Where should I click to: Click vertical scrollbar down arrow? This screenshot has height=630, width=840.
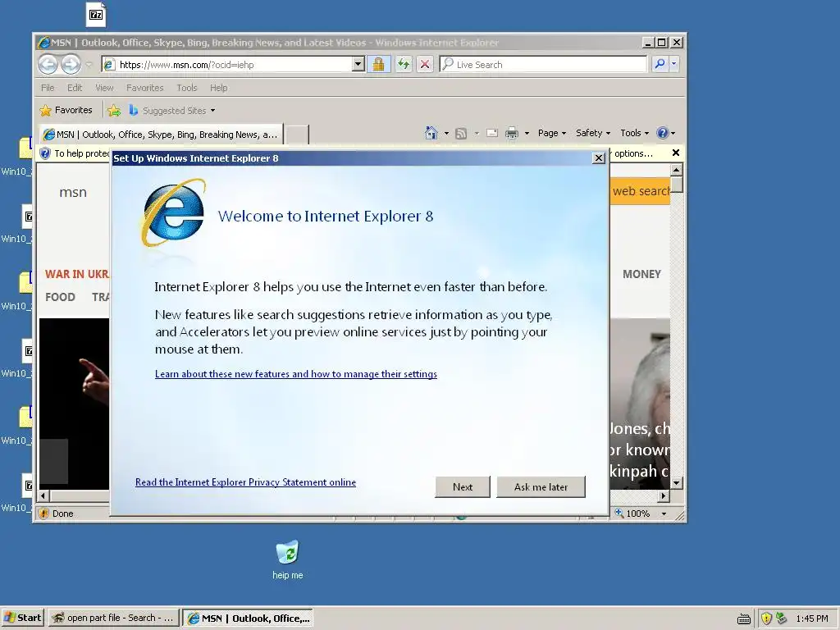coord(677,483)
